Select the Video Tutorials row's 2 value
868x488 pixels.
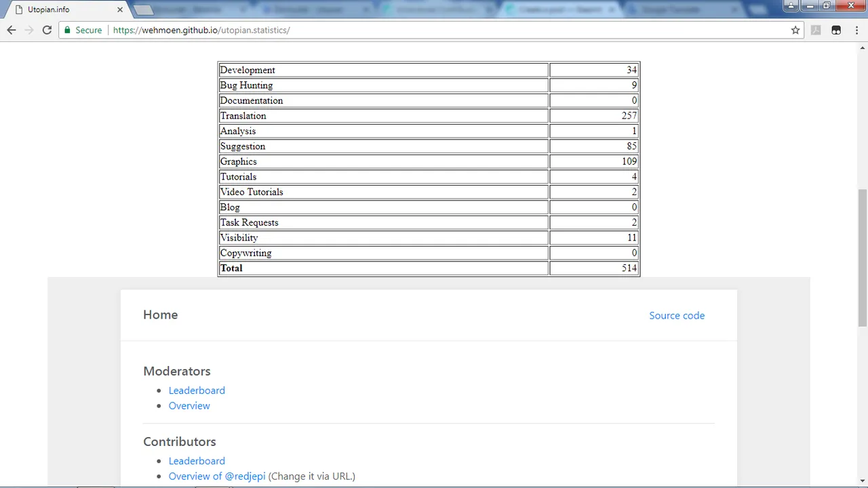[x=634, y=192]
